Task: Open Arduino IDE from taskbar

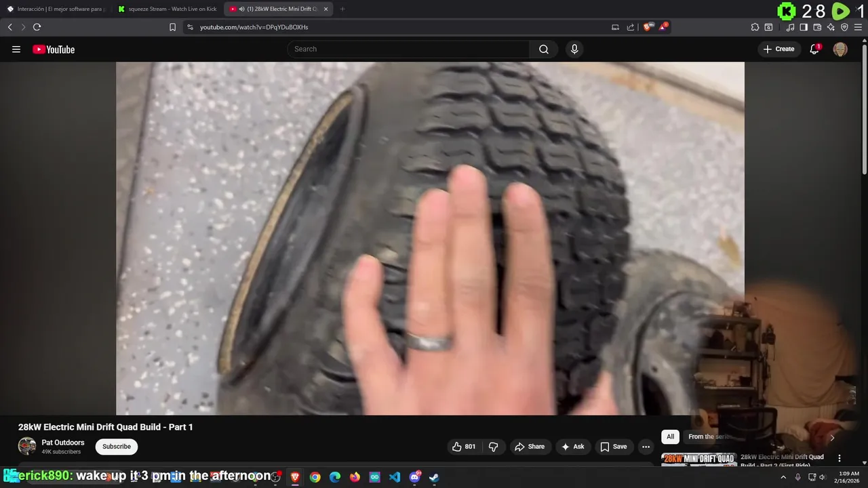Action: click(x=374, y=477)
